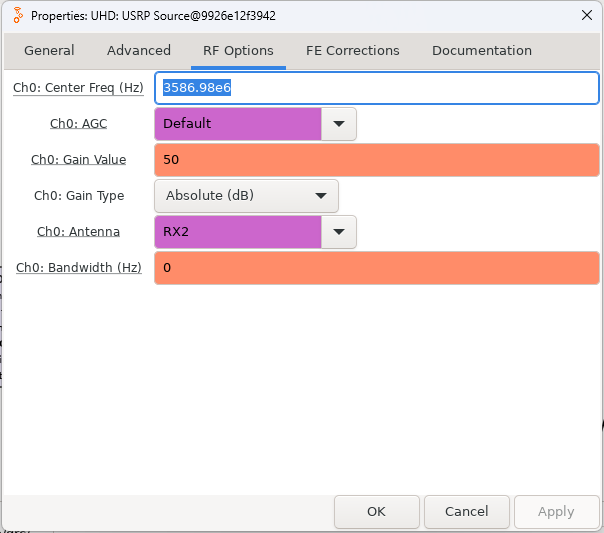Click the Ch0: AGC label
The width and height of the screenshot is (604, 533).
[x=79, y=124]
